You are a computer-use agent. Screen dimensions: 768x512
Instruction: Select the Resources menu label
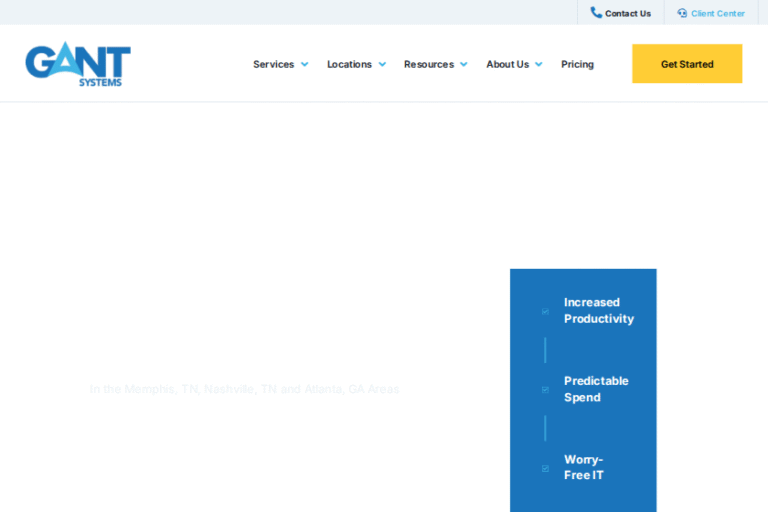pyautogui.click(x=428, y=64)
